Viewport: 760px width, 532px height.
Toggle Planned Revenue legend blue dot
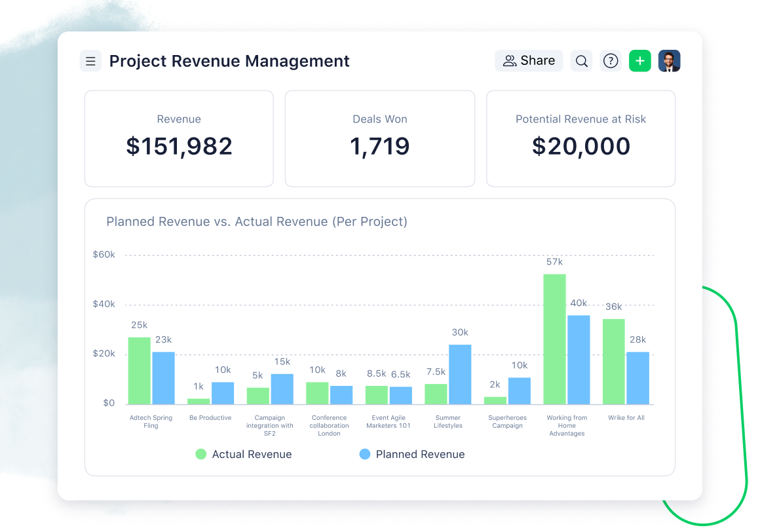365,454
